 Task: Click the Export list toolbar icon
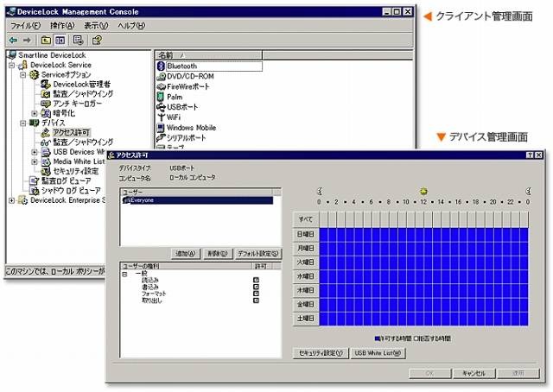(x=78, y=41)
